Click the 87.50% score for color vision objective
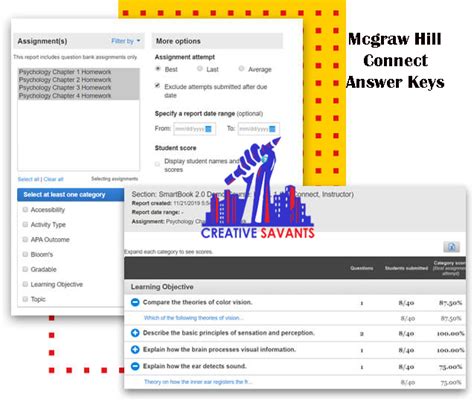 450,303
